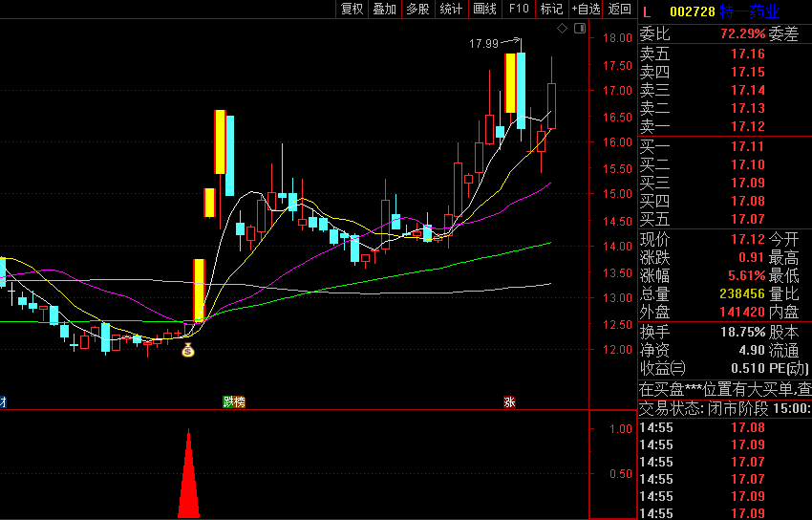Click 买三 price 17.09
The height and width of the screenshot is (520, 812).
[x=748, y=183]
